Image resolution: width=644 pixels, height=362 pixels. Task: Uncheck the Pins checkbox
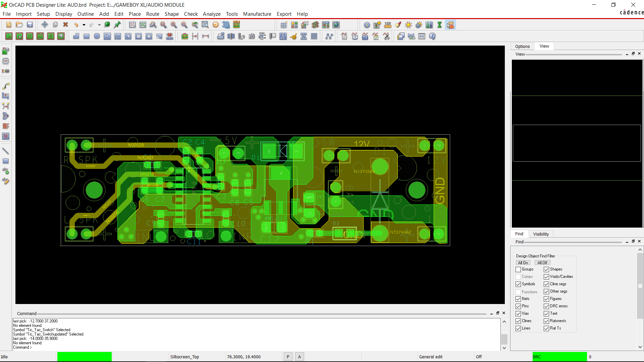518,306
